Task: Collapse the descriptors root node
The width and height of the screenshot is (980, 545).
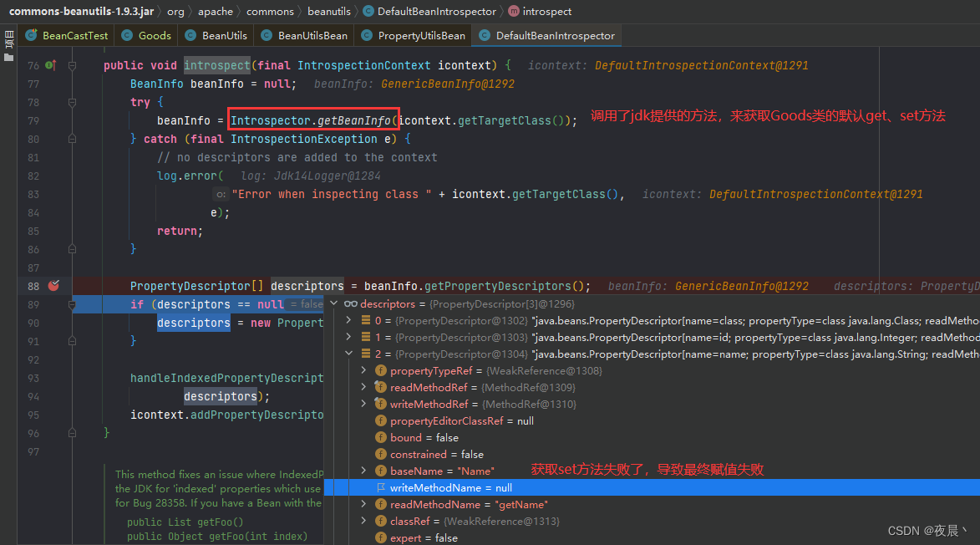Action: [333, 303]
